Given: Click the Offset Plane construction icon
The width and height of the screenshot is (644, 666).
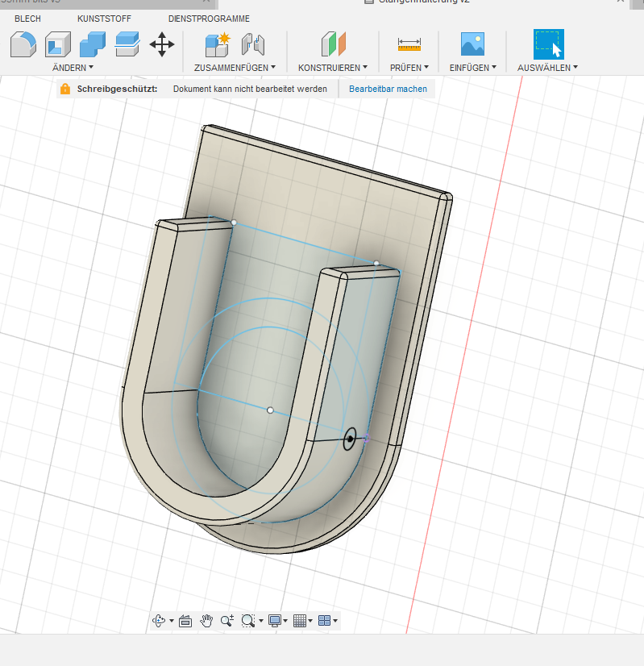Looking at the screenshot, I should click(333, 44).
